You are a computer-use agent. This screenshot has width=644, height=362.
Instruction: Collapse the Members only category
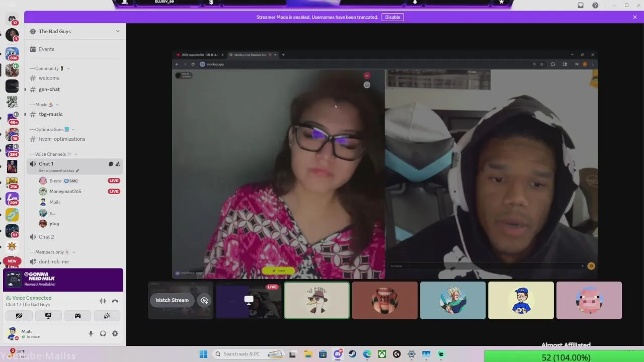click(x=52, y=252)
